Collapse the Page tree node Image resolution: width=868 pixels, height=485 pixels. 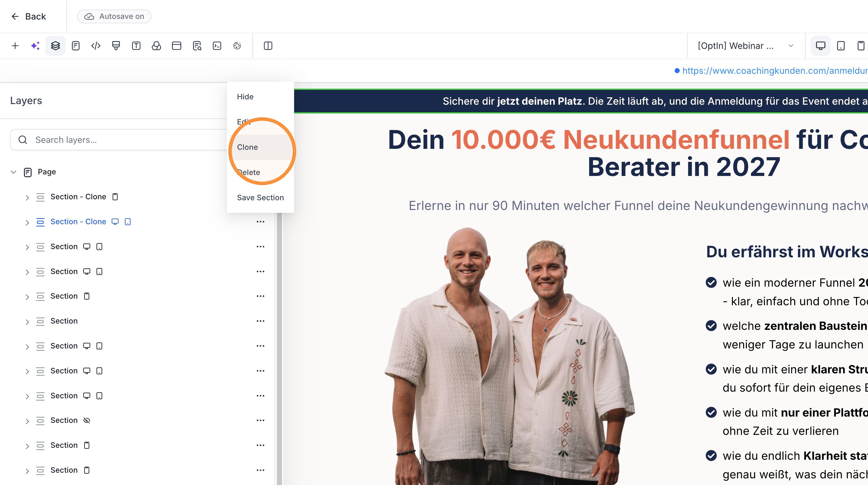click(x=14, y=172)
